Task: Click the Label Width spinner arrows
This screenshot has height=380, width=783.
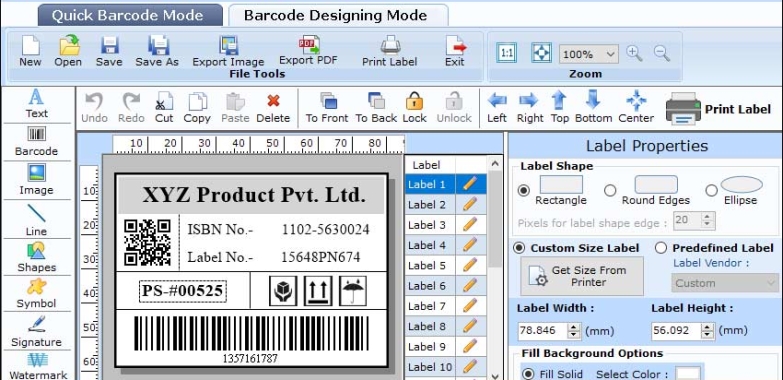Action: pos(574,331)
